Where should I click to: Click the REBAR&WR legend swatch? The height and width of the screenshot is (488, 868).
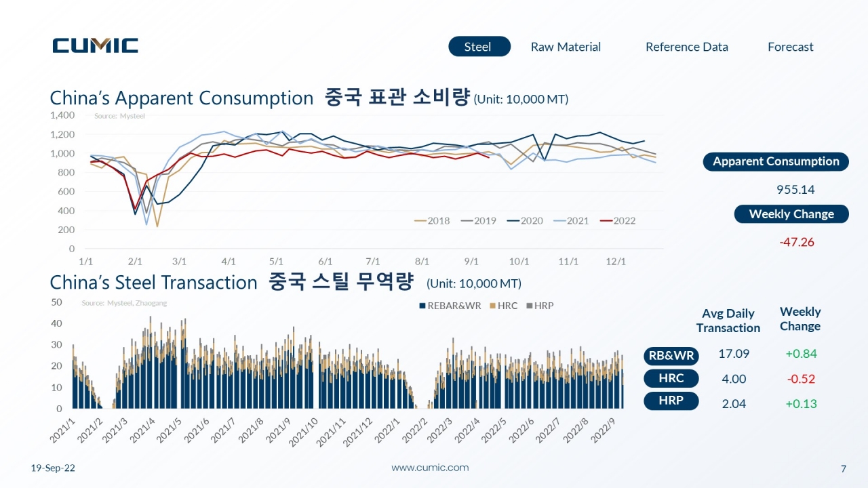point(422,306)
